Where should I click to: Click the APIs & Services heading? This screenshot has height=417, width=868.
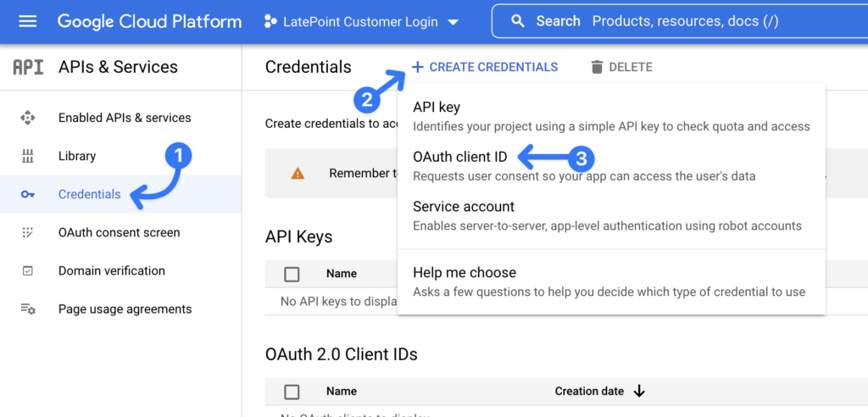[x=118, y=67]
